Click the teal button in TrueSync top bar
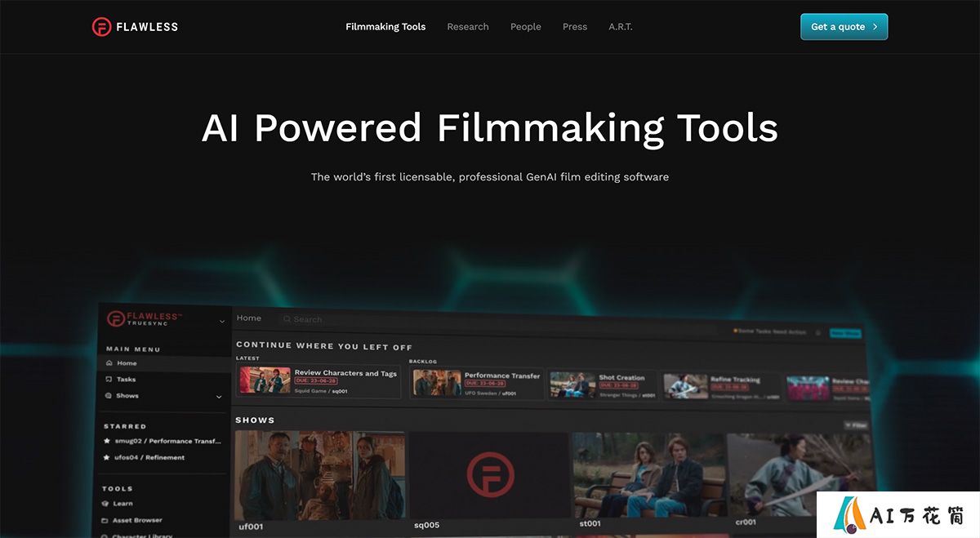Image resolution: width=980 pixels, height=538 pixels. click(845, 333)
